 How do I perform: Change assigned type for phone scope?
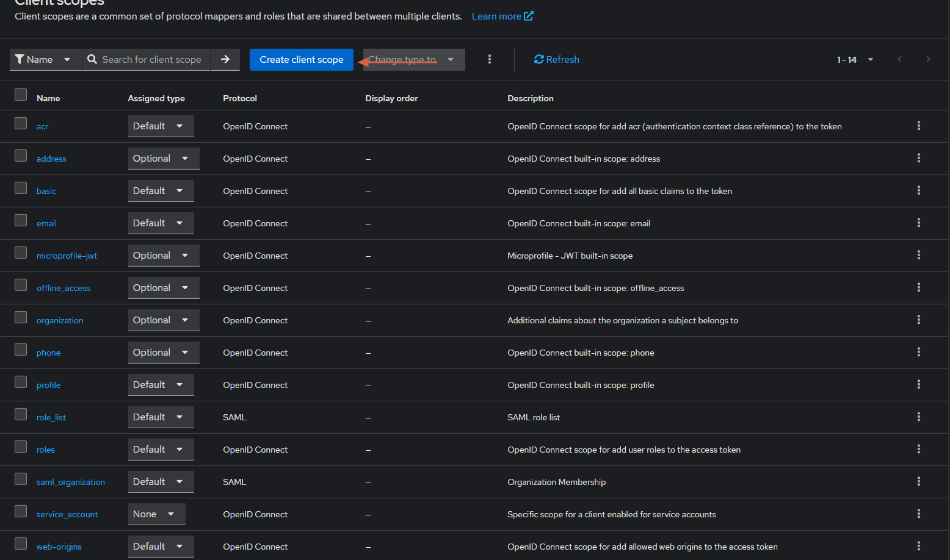pyautogui.click(x=164, y=353)
